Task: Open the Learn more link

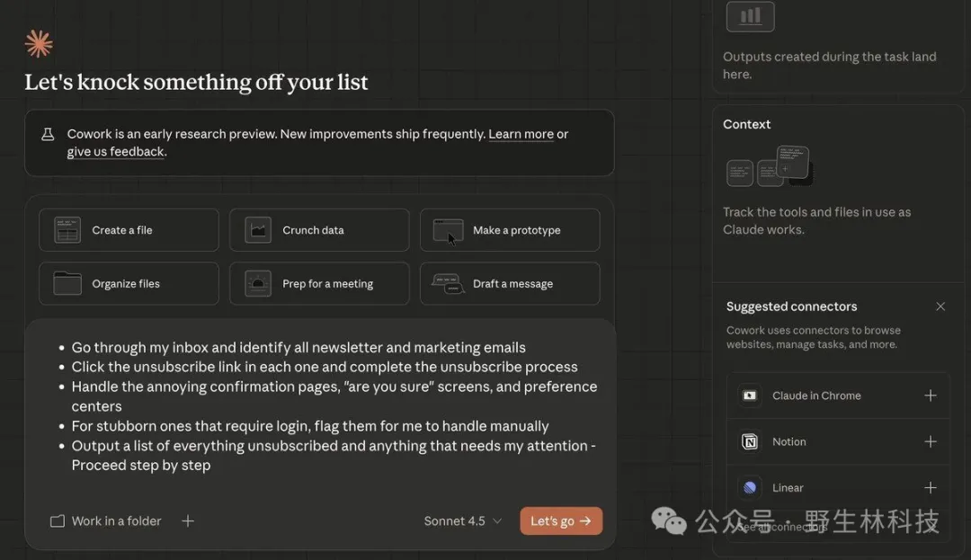Action: point(521,134)
